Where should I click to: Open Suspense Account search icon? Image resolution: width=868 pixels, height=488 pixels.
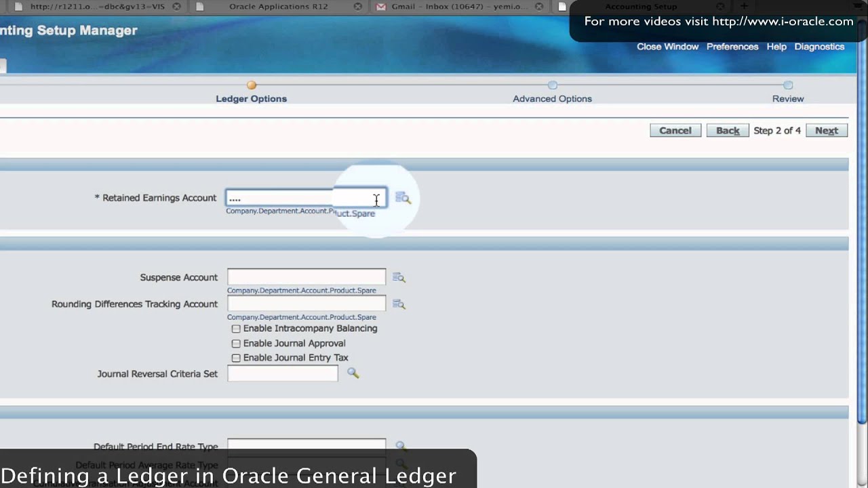pyautogui.click(x=399, y=277)
